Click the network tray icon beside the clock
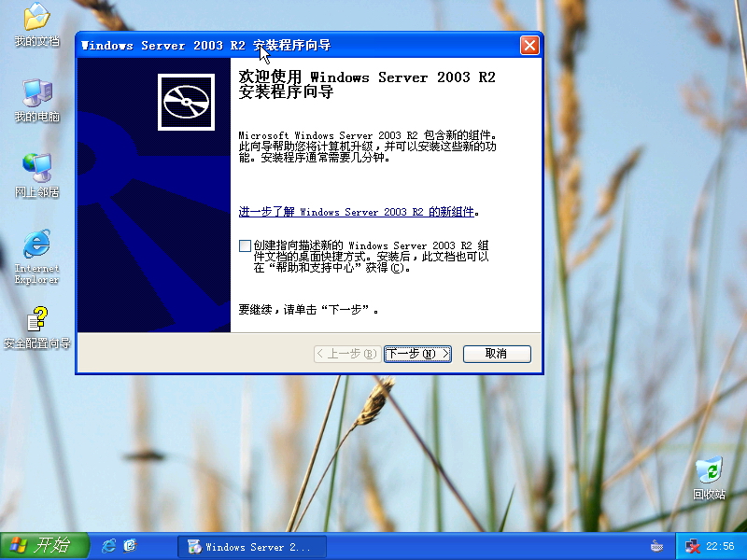Screen dimensions: 747x560 [692, 546]
